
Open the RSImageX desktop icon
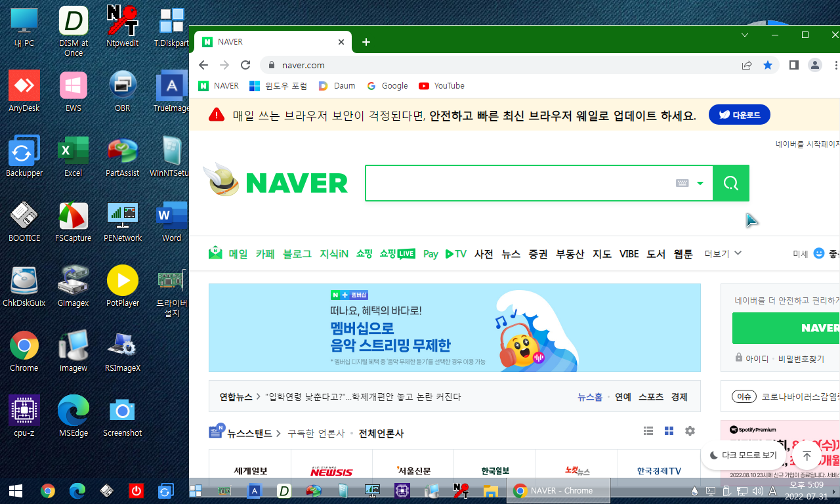123,351
